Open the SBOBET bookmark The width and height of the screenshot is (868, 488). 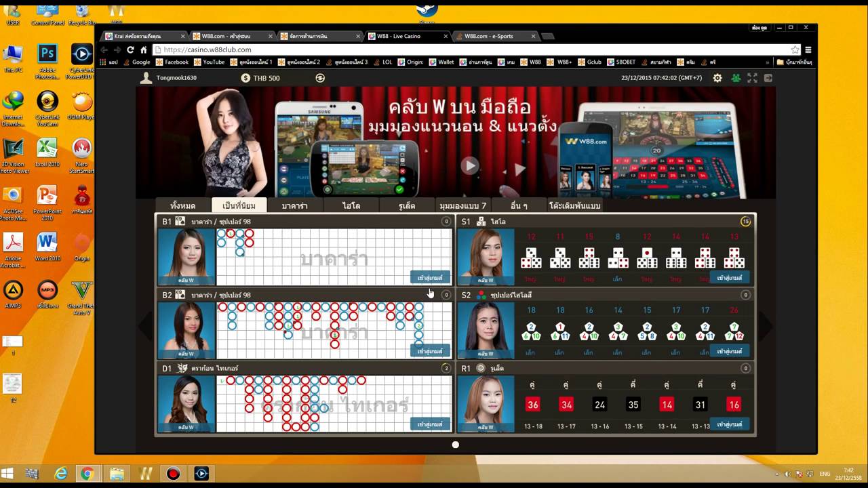pyautogui.click(x=621, y=62)
